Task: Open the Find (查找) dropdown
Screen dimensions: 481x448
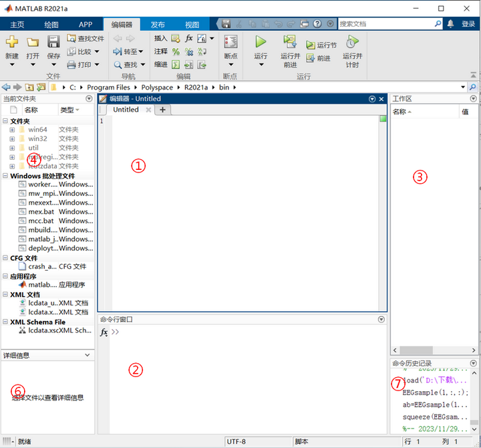Action: click(x=143, y=64)
